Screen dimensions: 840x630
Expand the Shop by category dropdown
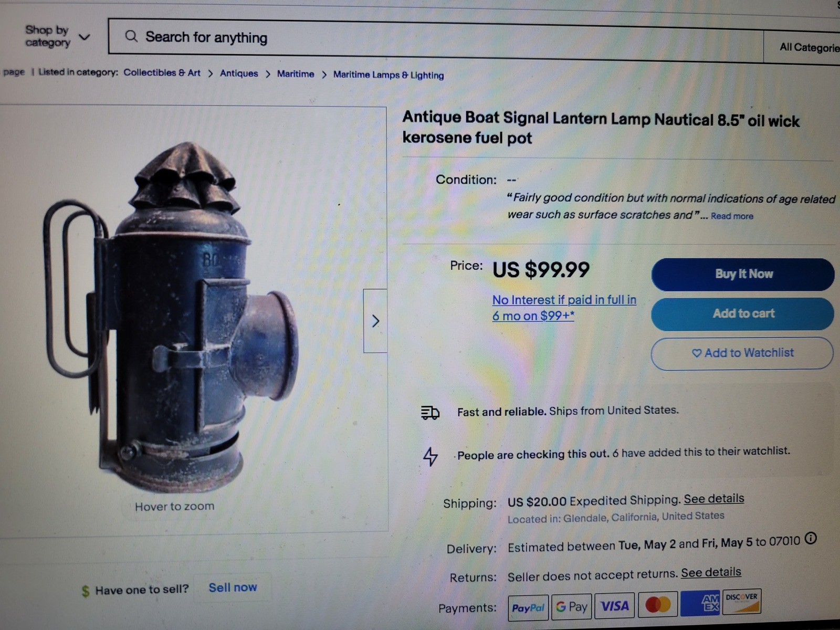(57, 36)
